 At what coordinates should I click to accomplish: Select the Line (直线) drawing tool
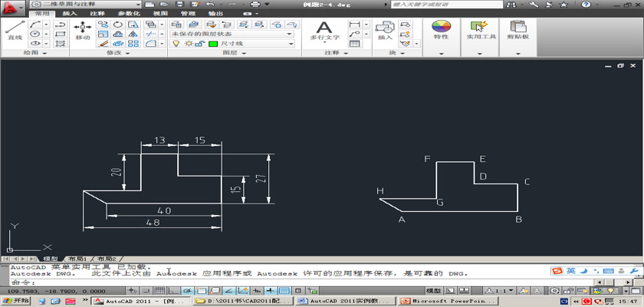(x=14, y=30)
